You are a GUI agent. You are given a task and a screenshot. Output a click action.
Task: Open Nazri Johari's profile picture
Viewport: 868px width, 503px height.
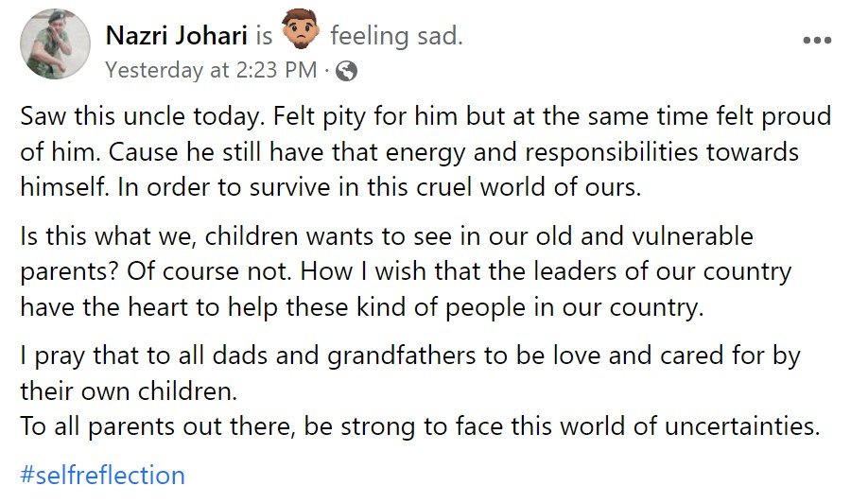click(56, 45)
